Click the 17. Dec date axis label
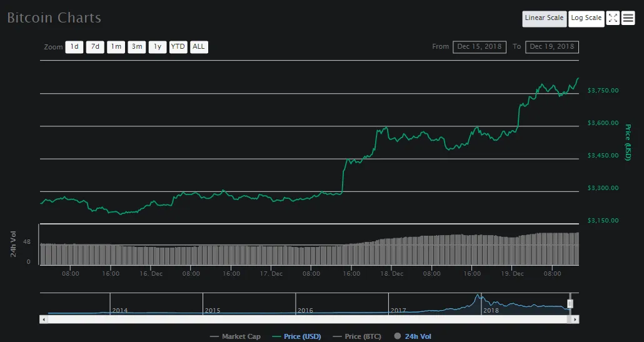Screen dimensions: 644x342 point(271,274)
